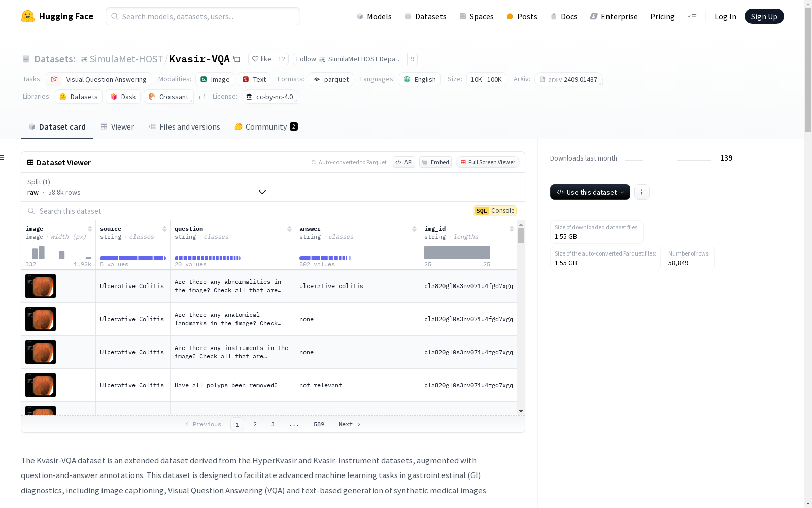Open the SimulaMet-HOST organization link
The image size is (812, 508).
click(x=126, y=59)
